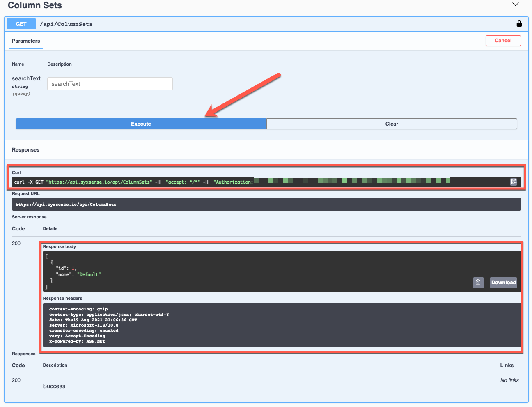This screenshot has width=532, height=407.
Task: Click the Response headers label
Action: pyautogui.click(x=62, y=299)
